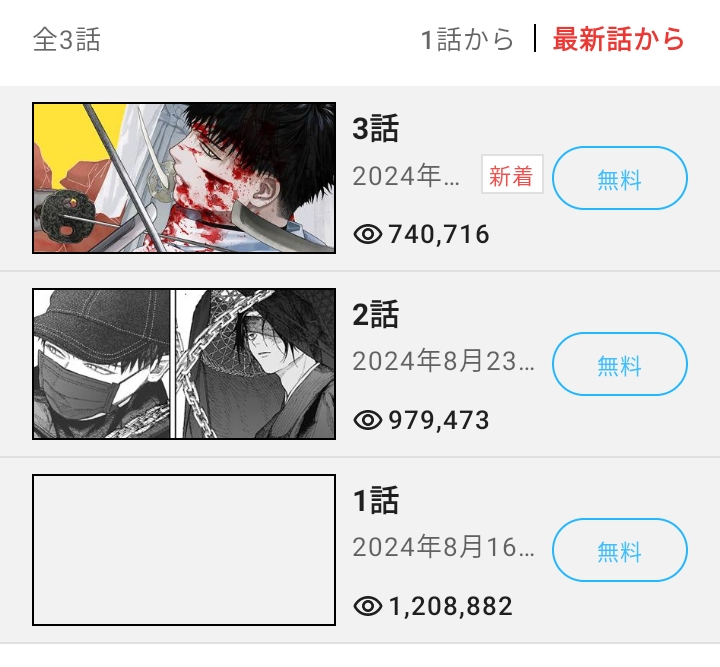Select the 2話 episode title
720x667 pixels.
[376, 314]
